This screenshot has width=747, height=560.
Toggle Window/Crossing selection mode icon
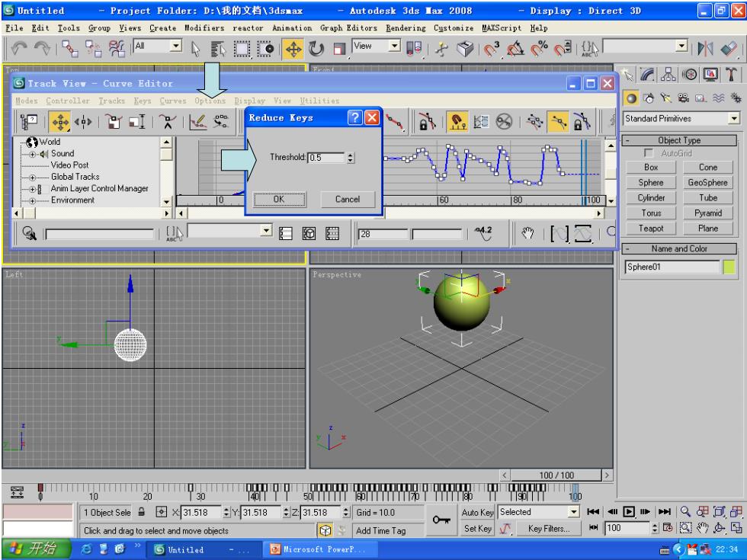pos(265,48)
